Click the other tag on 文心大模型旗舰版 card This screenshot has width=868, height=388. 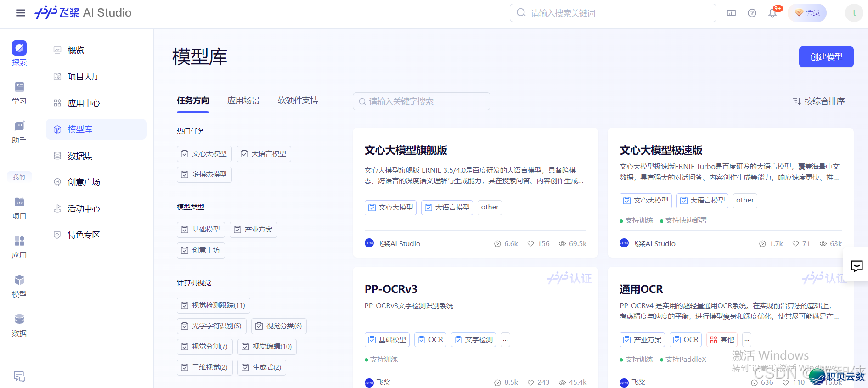[490, 208]
